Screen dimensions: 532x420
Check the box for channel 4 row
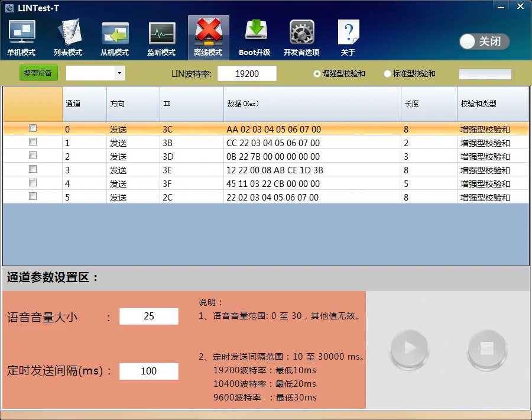(x=33, y=183)
